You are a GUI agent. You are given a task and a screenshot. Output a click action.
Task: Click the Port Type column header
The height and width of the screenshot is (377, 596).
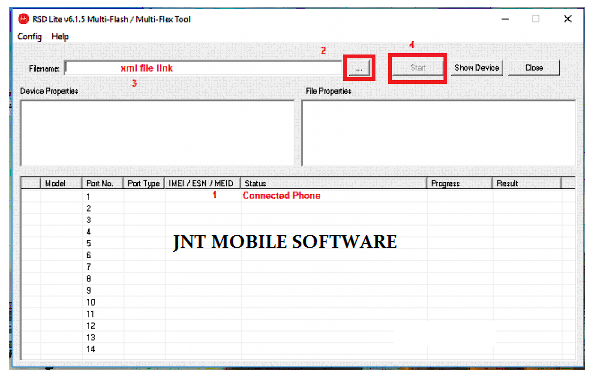[143, 183]
